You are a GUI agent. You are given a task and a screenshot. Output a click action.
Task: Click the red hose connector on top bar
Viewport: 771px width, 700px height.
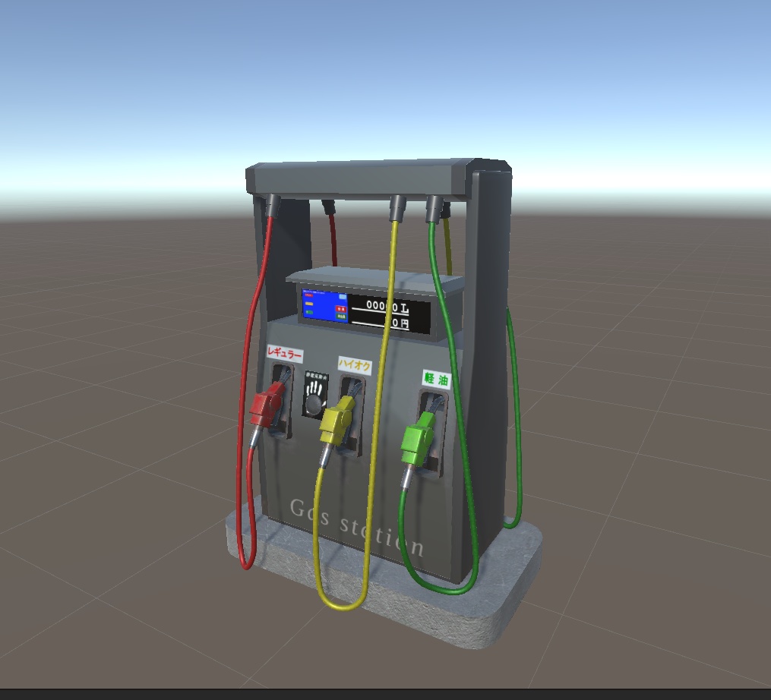(x=272, y=205)
